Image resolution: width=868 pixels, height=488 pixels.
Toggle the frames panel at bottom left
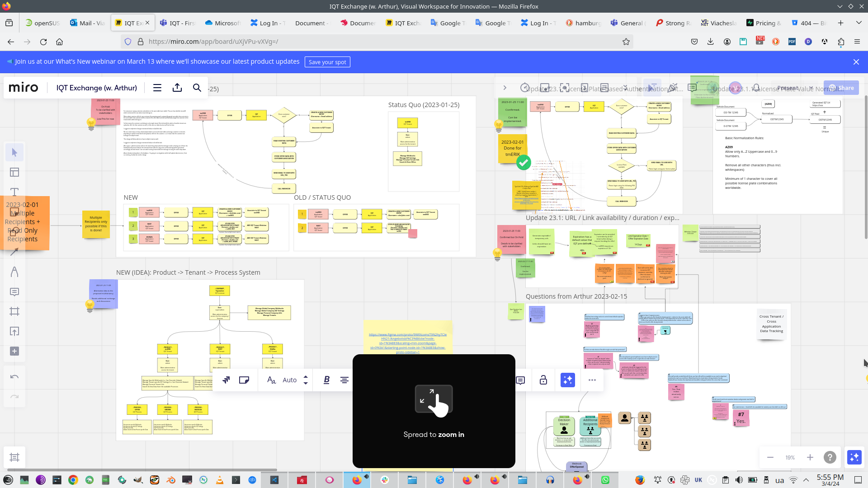click(x=14, y=457)
